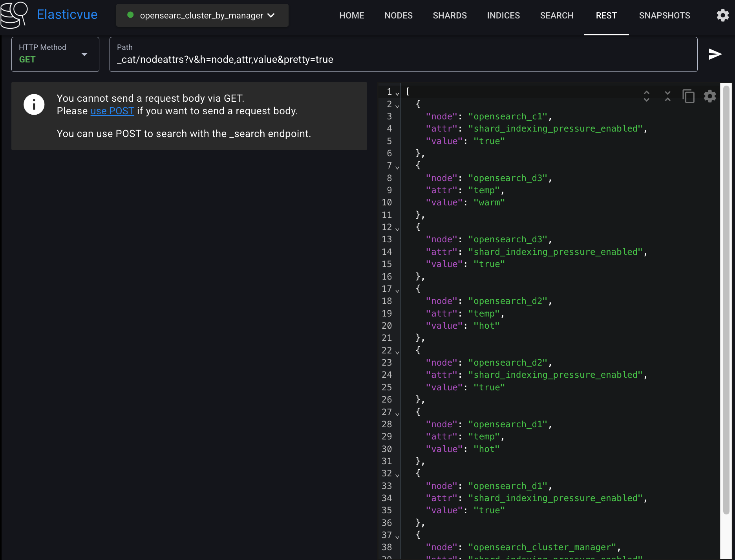This screenshot has height=560, width=735.
Task: Click the Elasticvue logo icon
Action: 14,15
